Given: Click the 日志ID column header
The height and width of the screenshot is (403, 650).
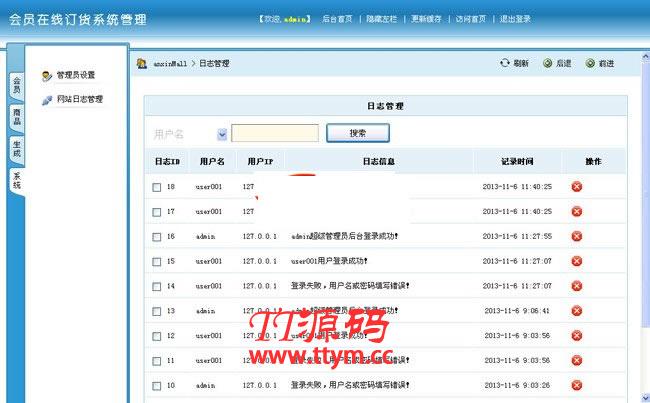Looking at the screenshot, I should tap(167, 162).
